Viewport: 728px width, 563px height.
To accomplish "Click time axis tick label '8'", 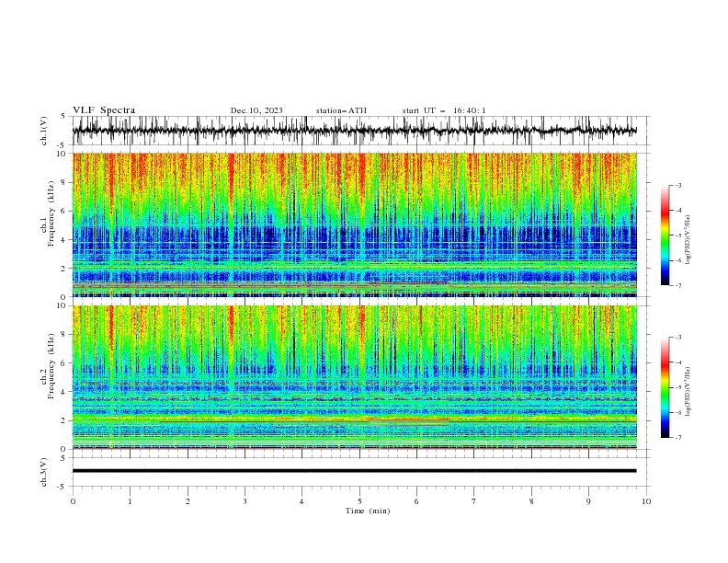I will coord(531,501).
